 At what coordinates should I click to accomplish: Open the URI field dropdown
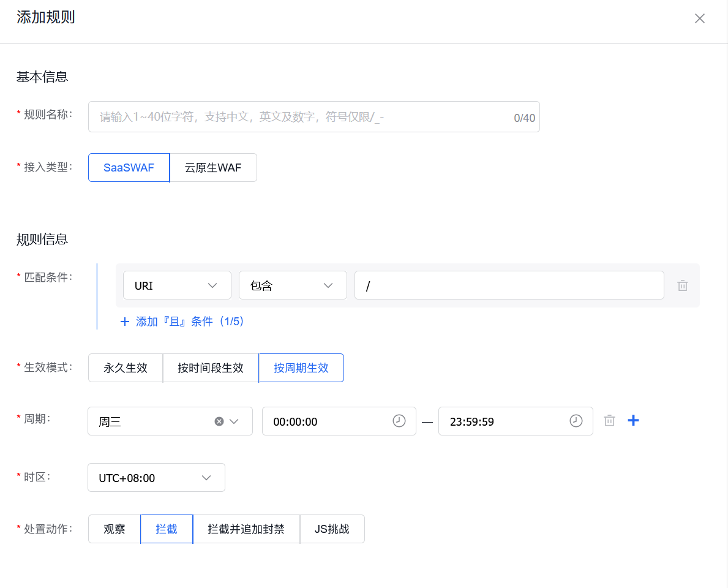click(x=177, y=285)
